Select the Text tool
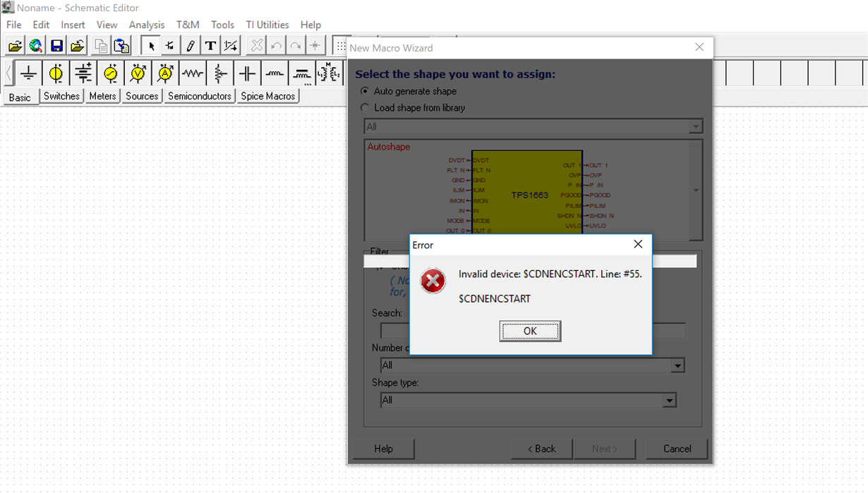The image size is (868, 493). [x=210, y=46]
